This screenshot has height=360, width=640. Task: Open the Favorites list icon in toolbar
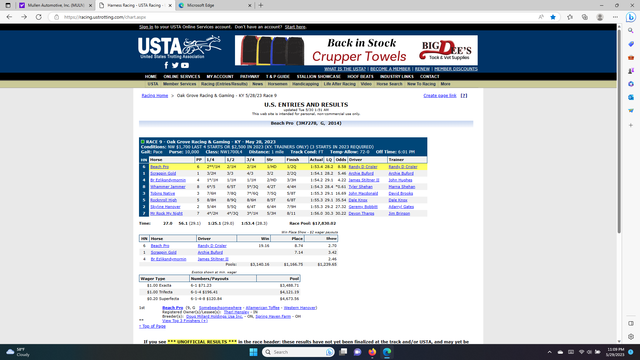(x=570, y=17)
